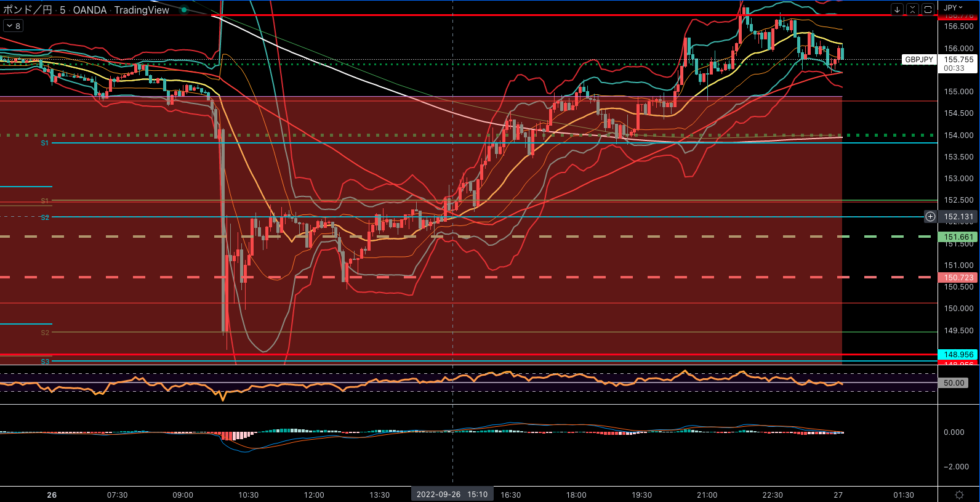Click the 155.755 current price label
The image size is (980, 502).
[958, 60]
